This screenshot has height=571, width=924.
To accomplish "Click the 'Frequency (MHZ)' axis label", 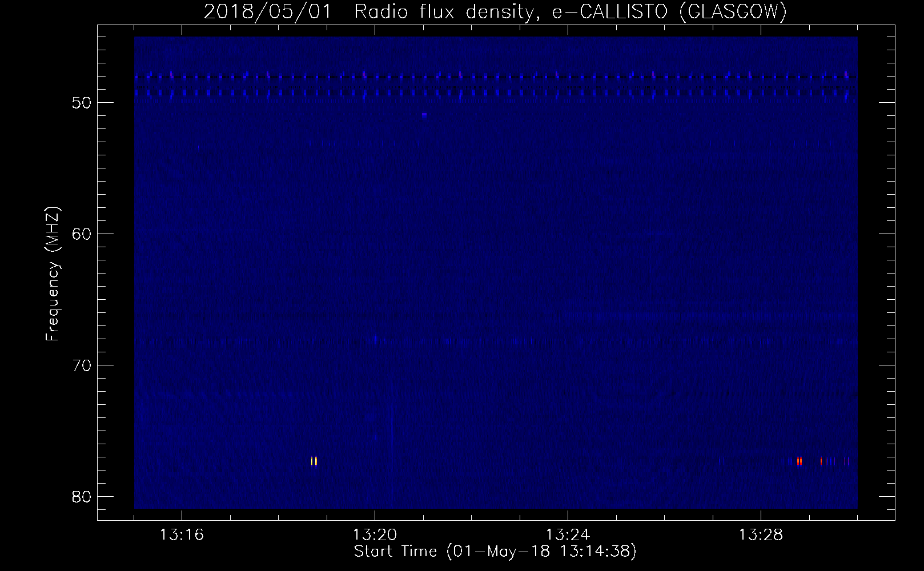I will (53, 275).
